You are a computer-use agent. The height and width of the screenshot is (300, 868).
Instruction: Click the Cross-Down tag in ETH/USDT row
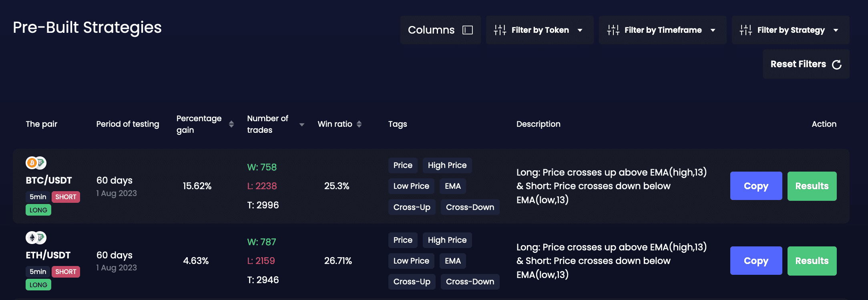(x=470, y=282)
